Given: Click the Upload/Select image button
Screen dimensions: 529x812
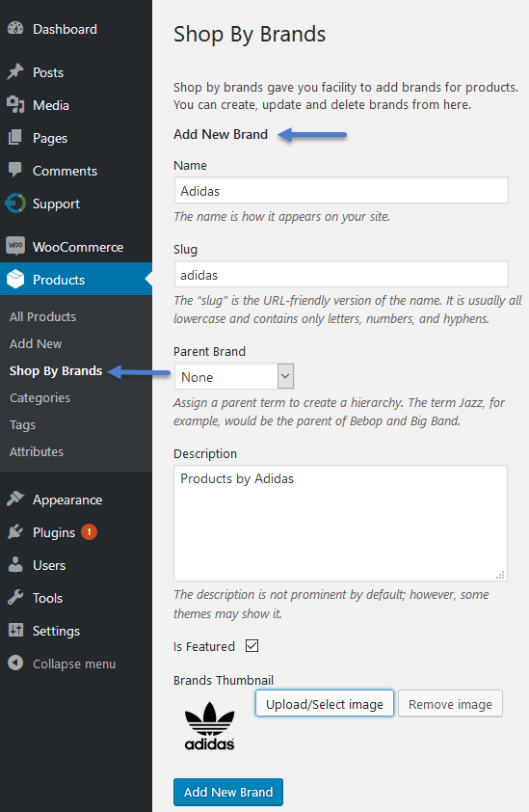Looking at the screenshot, I should (x=325, y=704).
